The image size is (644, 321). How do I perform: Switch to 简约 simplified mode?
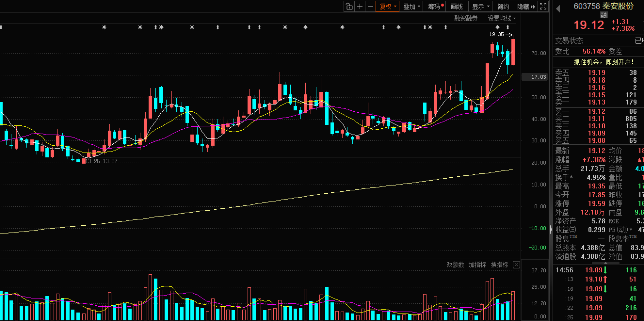point(503,6)
